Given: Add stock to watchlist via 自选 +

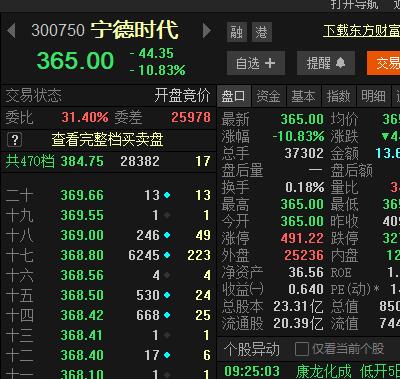Looking at the screenshot, I should coord(256,63).
